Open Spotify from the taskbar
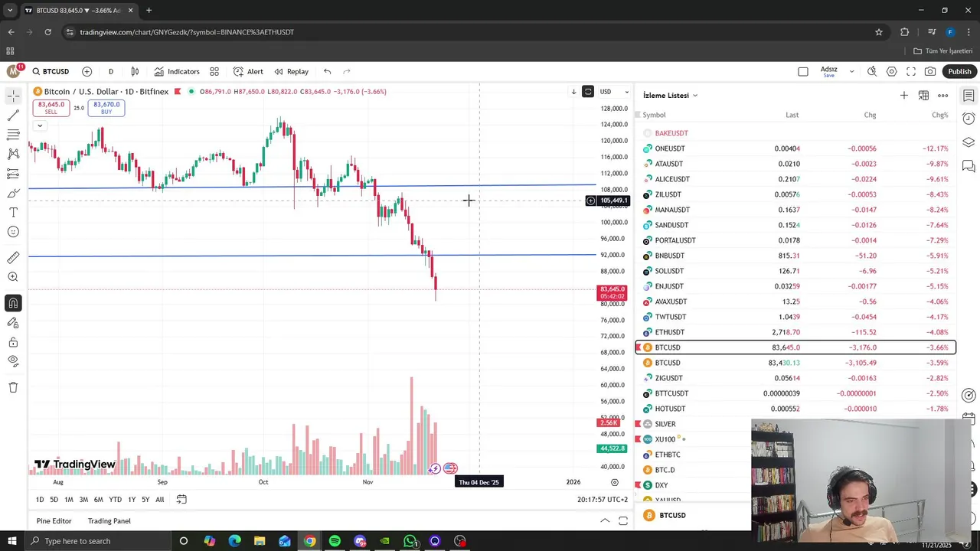980x551 pixels. pyautogui.click(x=335, y=541)
